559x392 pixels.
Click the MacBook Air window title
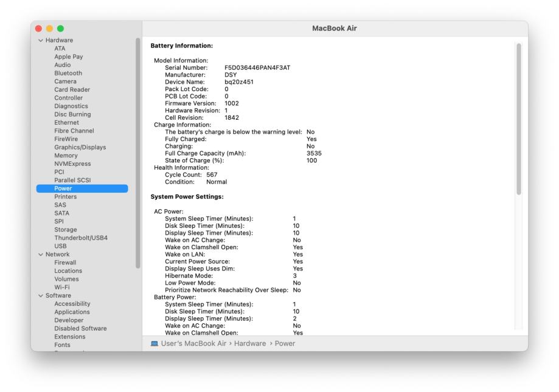(335, 28)
